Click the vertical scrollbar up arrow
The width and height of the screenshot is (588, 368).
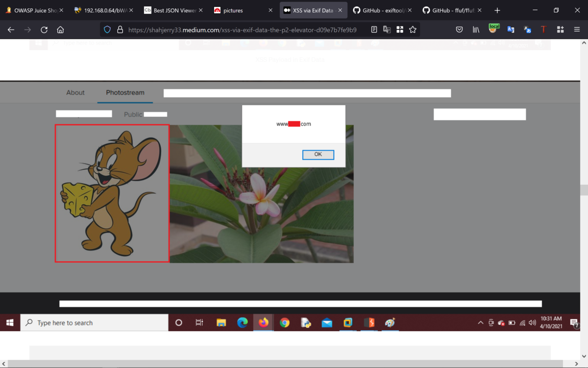coord(584,43)
